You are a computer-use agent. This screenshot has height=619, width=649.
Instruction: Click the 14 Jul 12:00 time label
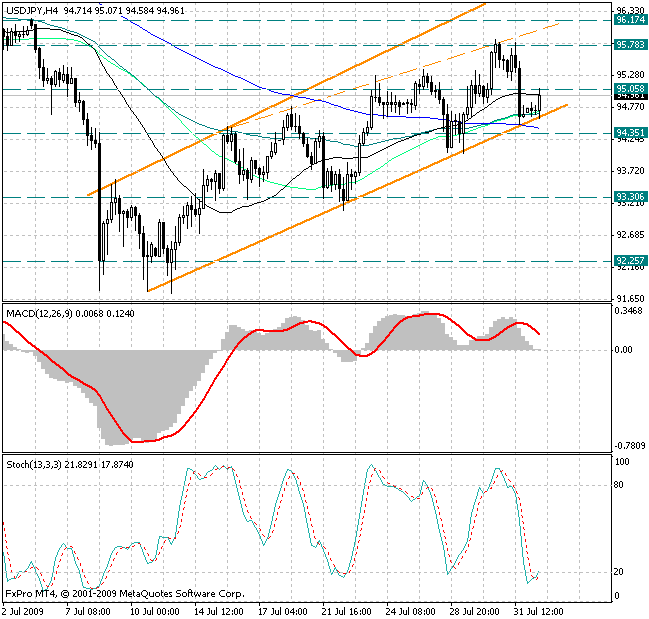219,612
